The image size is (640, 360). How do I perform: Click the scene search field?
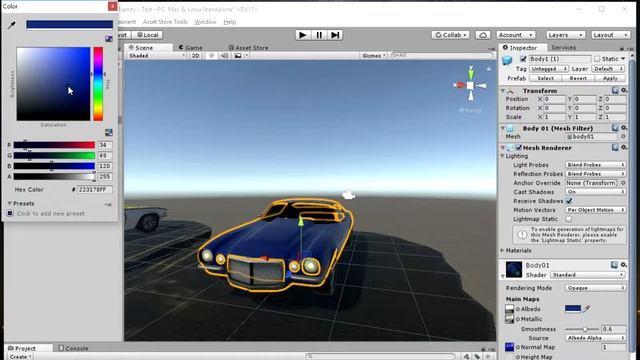point(442,55)
